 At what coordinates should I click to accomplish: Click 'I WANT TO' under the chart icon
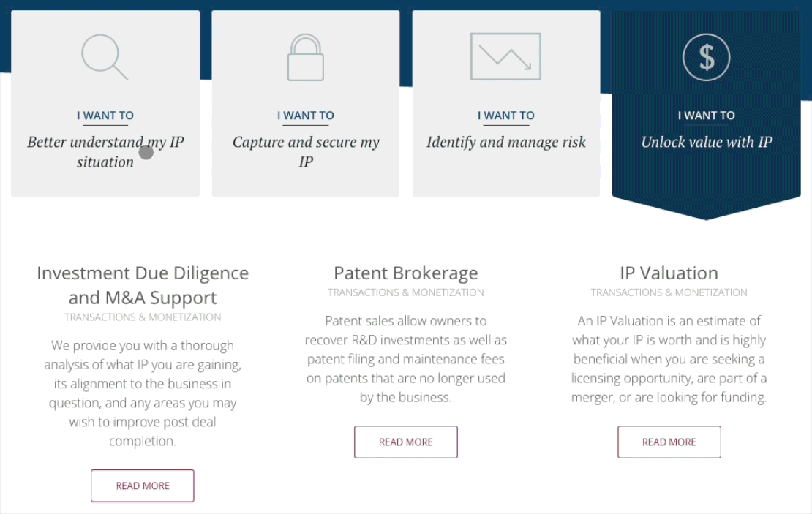tap(506, 116)
